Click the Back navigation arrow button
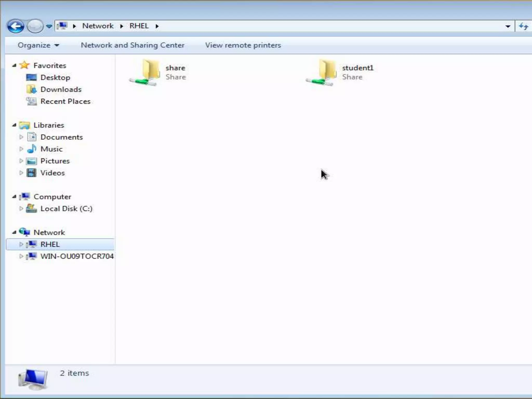 (16, 26)
